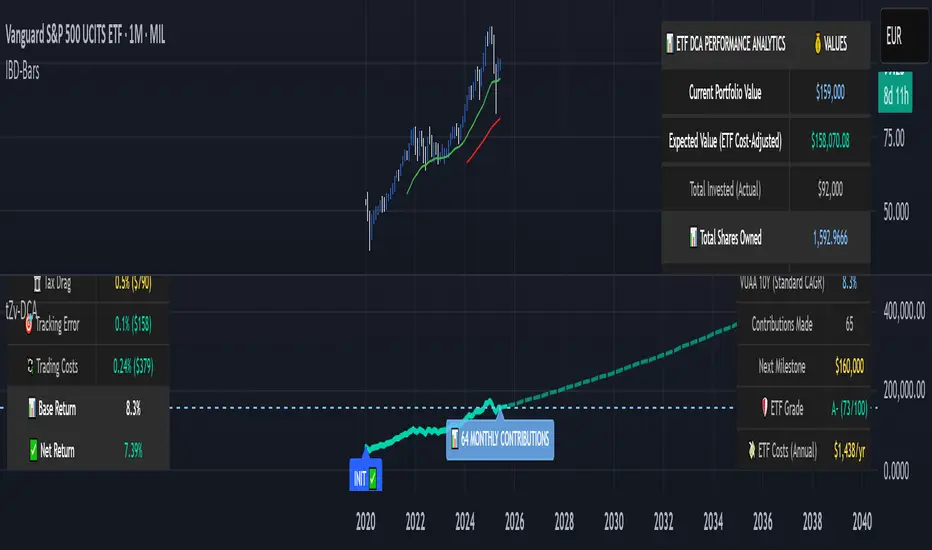Click the ETF Costs (Annual) icon

(752, 450)
